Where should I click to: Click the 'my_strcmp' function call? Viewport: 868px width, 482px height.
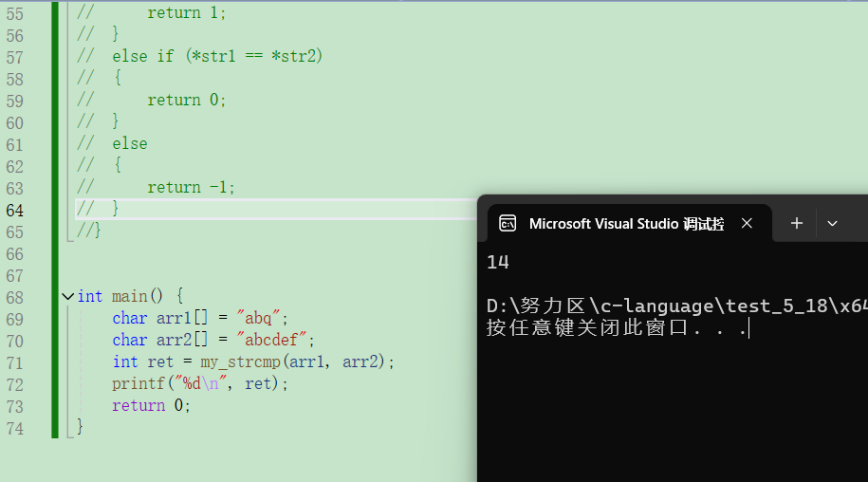241,361
